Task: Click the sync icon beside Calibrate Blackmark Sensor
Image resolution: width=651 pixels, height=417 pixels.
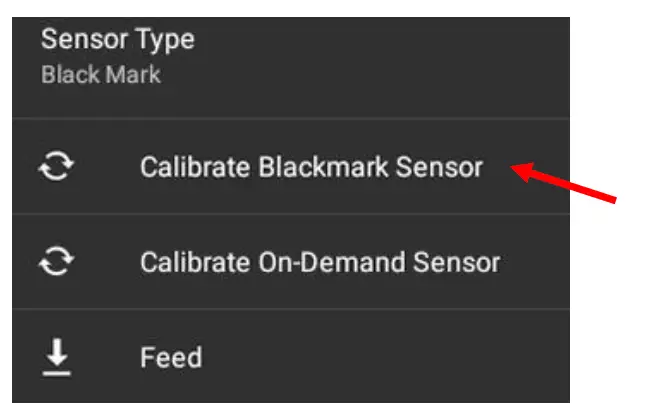Action: pos(57,167)
